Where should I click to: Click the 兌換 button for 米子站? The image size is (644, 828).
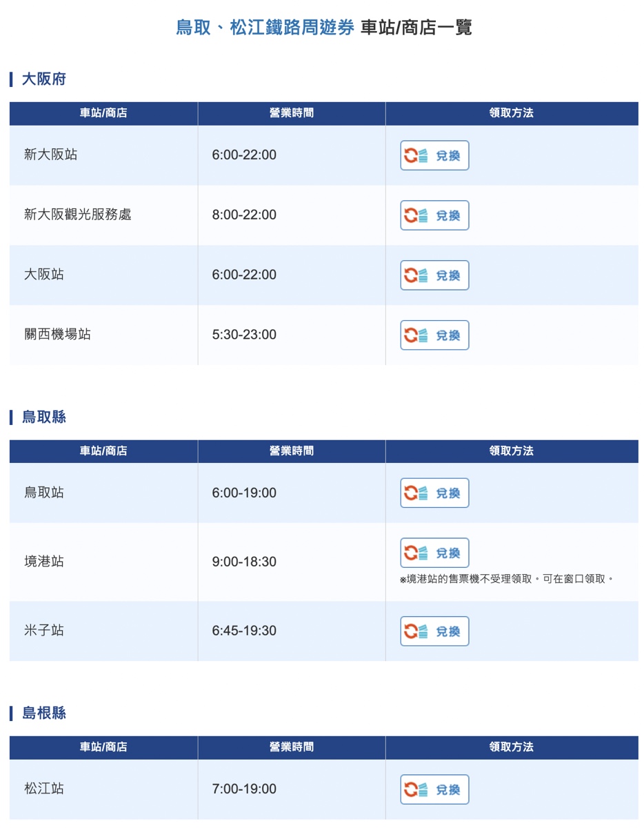(x=434, y=631)
